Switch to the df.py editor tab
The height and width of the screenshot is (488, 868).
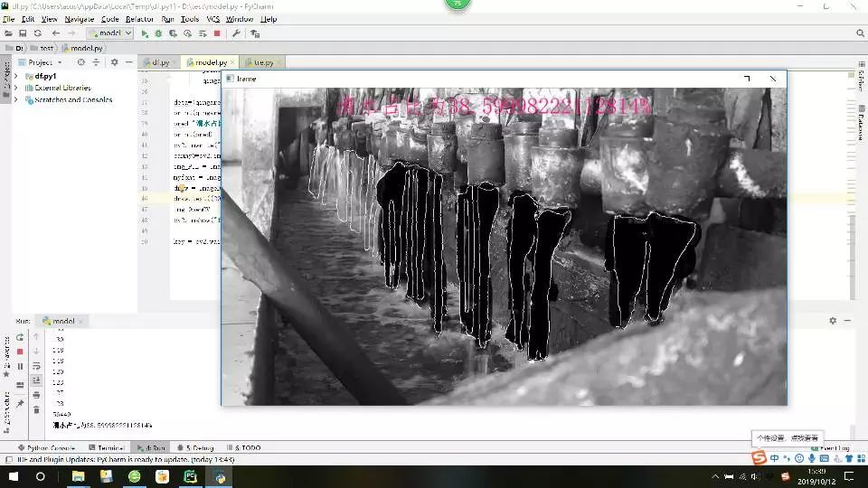[x=159, y=62]
